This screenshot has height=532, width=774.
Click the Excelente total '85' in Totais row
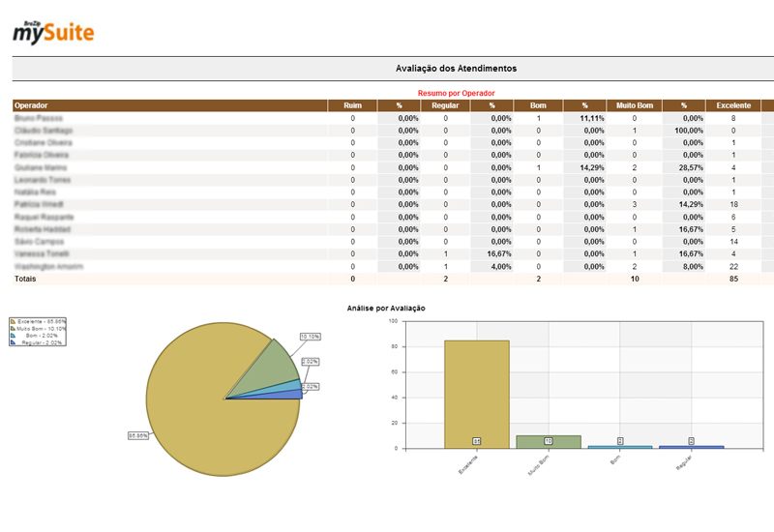734,279
